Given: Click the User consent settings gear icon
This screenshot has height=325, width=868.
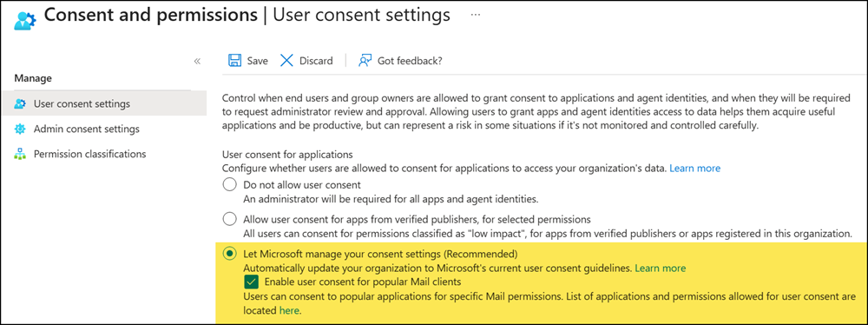Looking at the screenshot, I should click(x=20, y=103).
